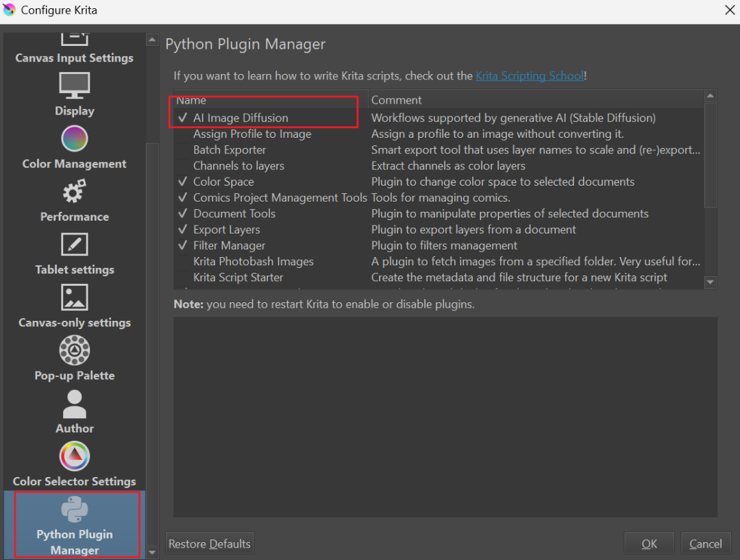The height and width of the screenshot is (560, 740).
Task: Click 'Plugin to change color space' comment
Action: [x=503, y=182]
